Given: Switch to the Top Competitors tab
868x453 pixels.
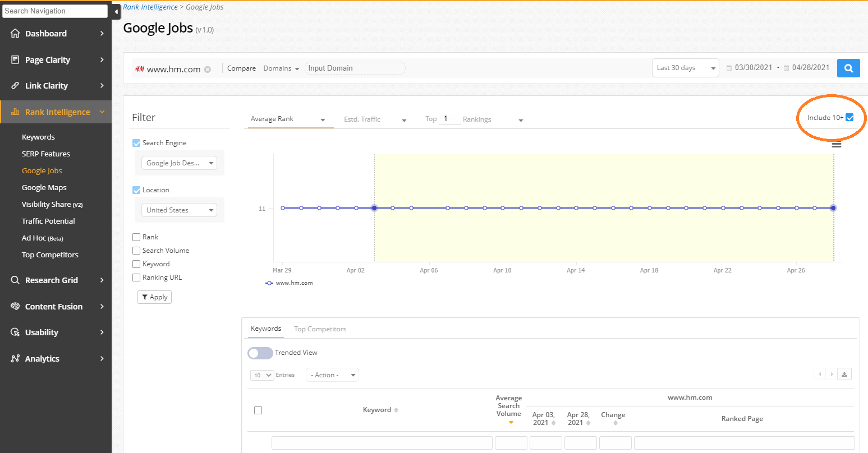Looking at the screenshot, I should (320, 329).
